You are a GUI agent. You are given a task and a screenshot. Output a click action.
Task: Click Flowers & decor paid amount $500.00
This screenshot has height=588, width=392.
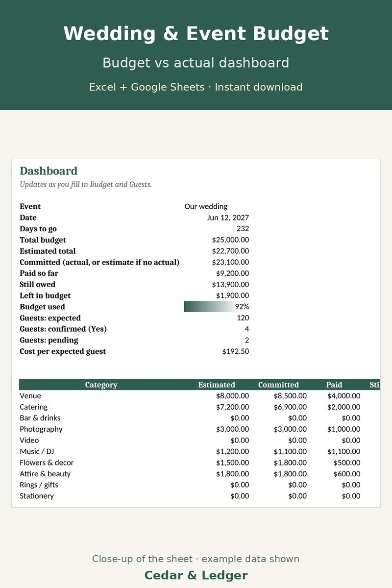pyautogui.click(x=347, y=463)
